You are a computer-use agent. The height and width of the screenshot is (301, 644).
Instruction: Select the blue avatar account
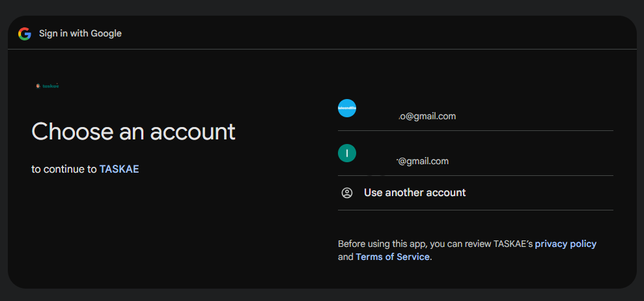[x=475, y=109]
